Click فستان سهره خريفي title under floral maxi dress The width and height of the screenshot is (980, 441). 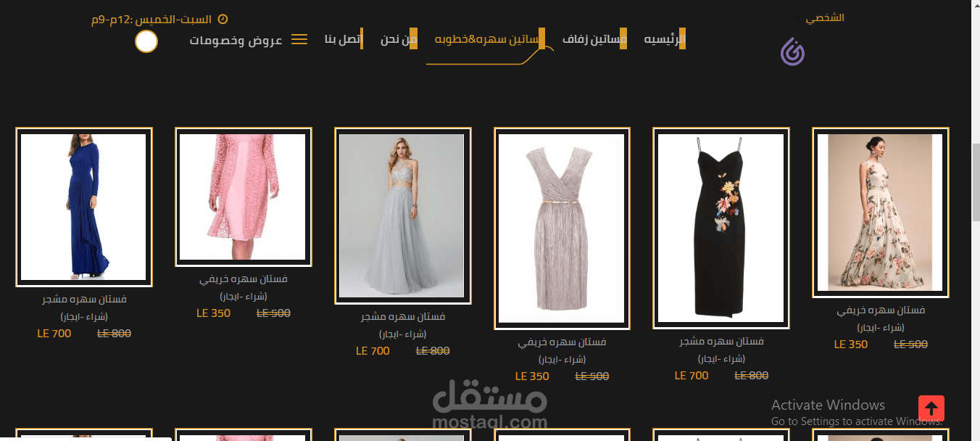point(881,310)
